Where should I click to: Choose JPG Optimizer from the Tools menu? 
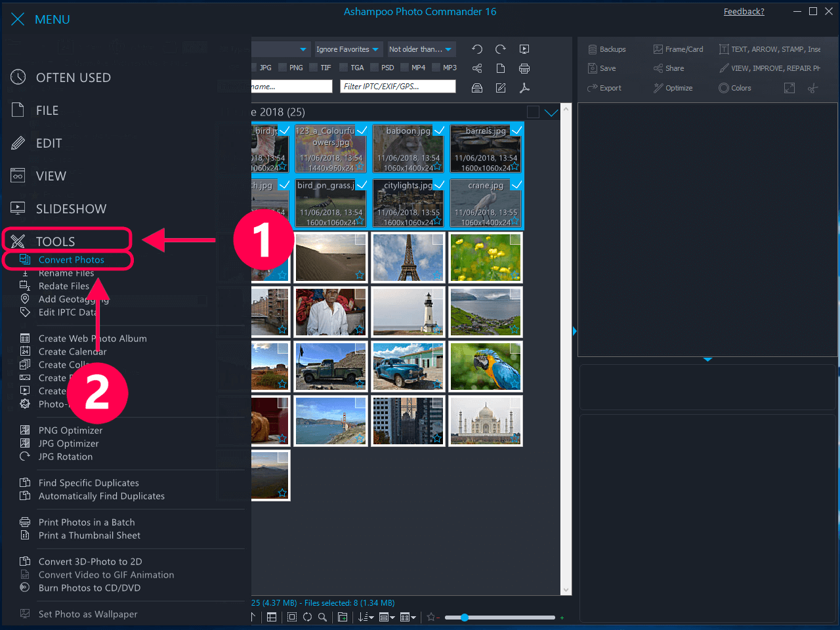[60, 444]
